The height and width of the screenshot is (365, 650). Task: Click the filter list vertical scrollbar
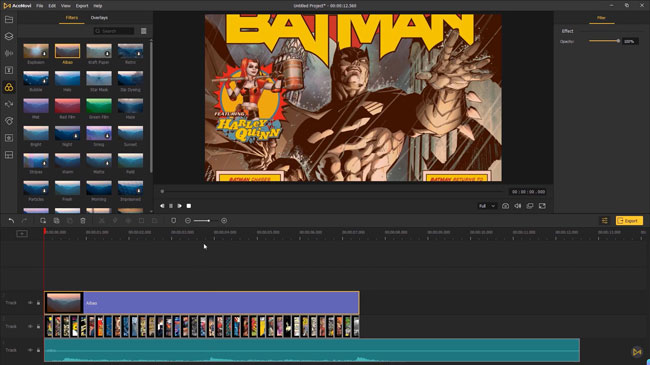click(x=151, y=107)
